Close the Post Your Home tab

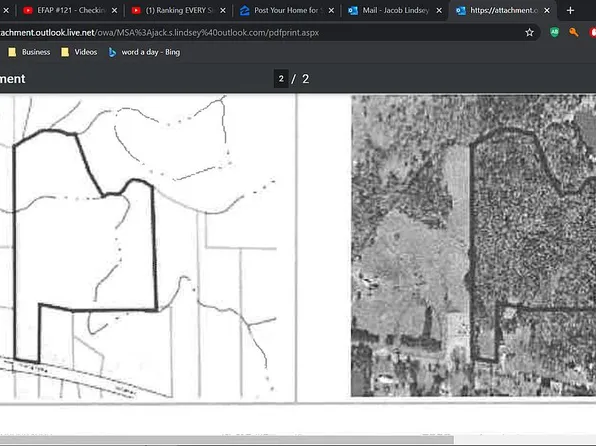pos(331,11)
